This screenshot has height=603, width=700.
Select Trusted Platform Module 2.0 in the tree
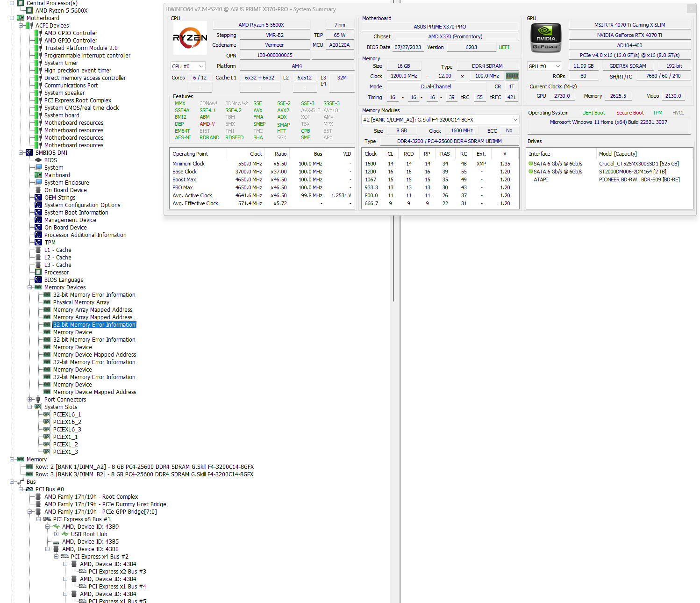(81, 48)
